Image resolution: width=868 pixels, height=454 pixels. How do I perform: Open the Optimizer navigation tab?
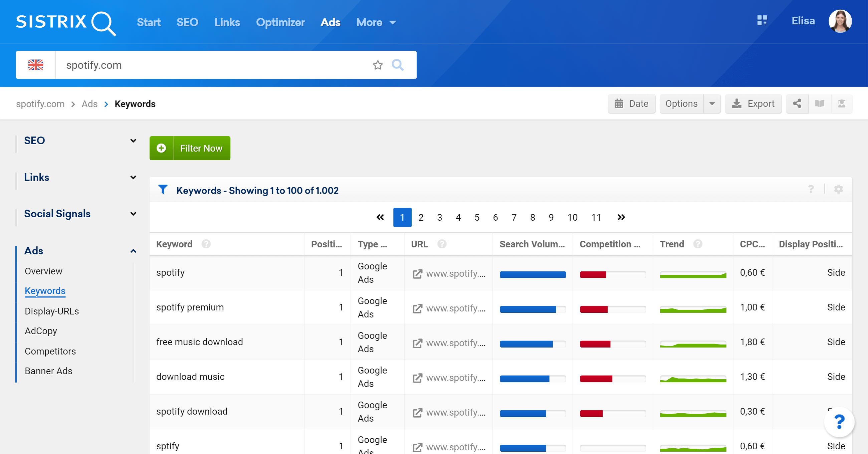pos(280,22)
